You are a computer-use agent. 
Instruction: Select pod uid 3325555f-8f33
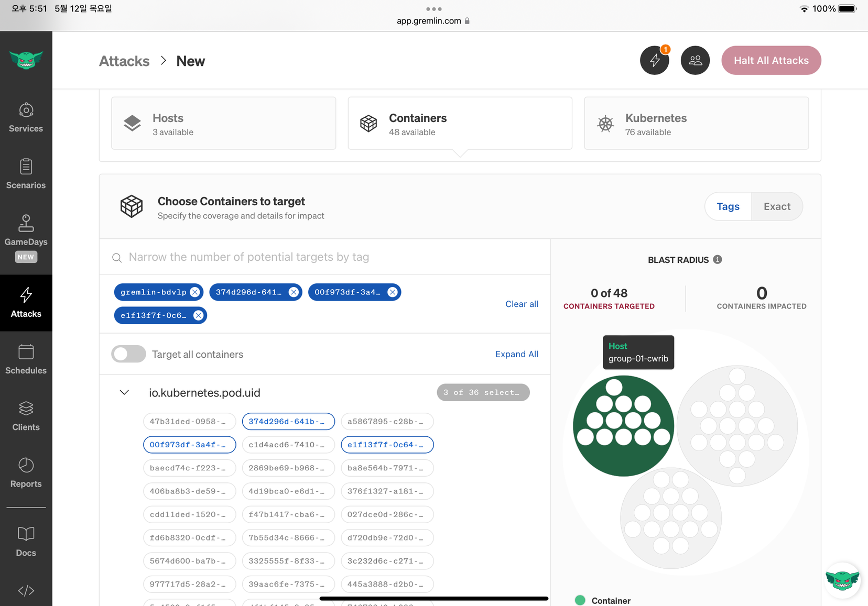(288, 561)
